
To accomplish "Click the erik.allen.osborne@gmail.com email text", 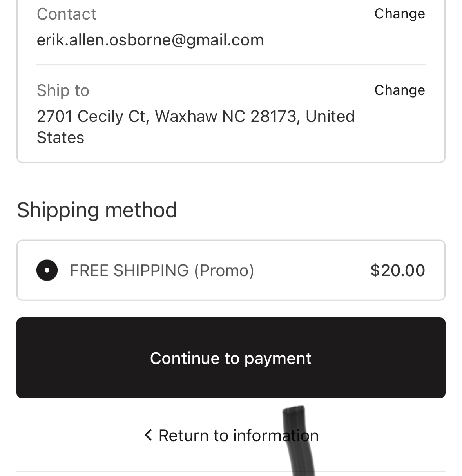I will (x=150, y=40).
